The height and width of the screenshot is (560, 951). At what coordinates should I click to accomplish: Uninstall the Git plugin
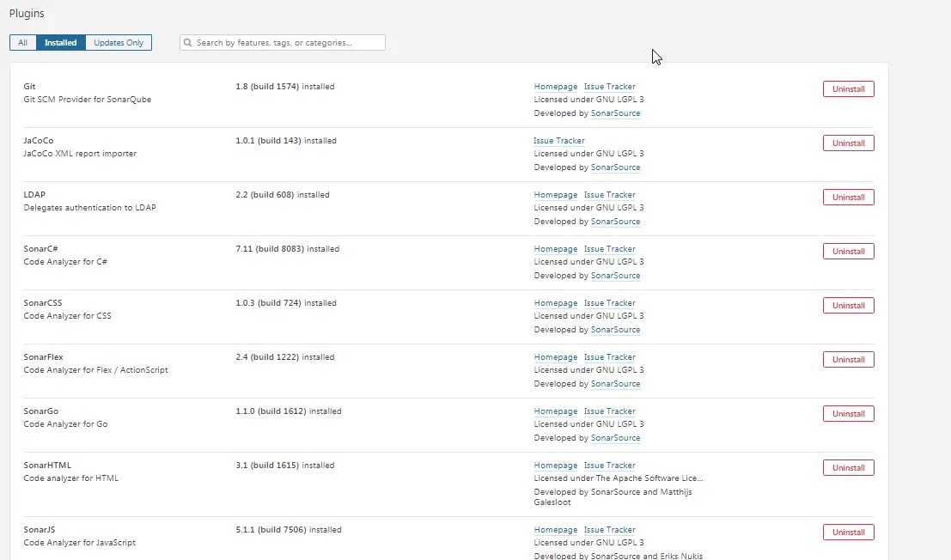pos(849,89)
